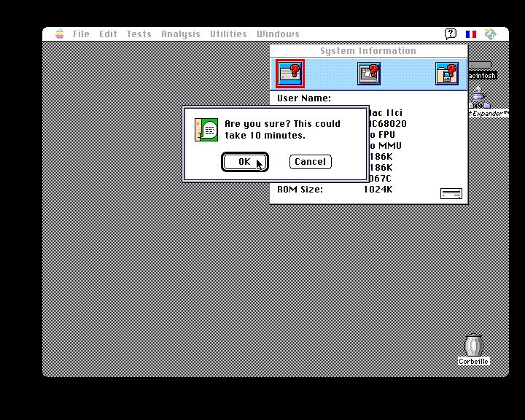Open the application switcher menu icon
Screen dimensions: 525x420
tap(491, 34)
